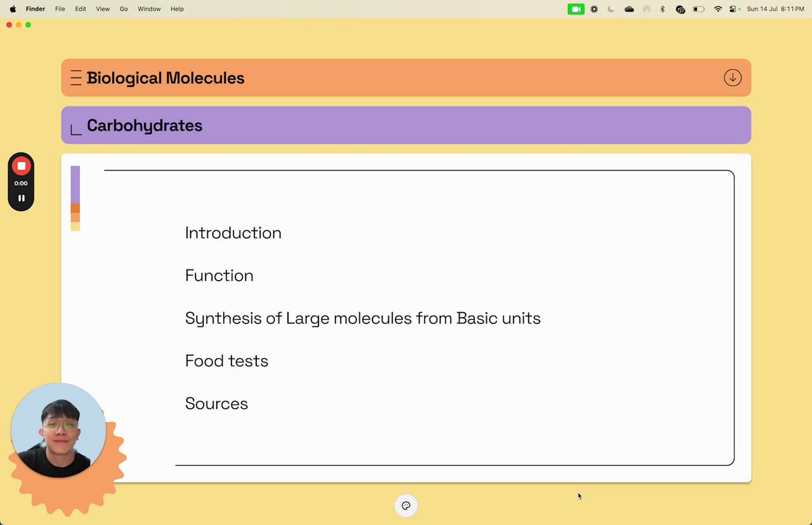Image resolution: width=812 pixels, height=525 pixels.
Task: Stop the screen recording
Action: (21, 166)
